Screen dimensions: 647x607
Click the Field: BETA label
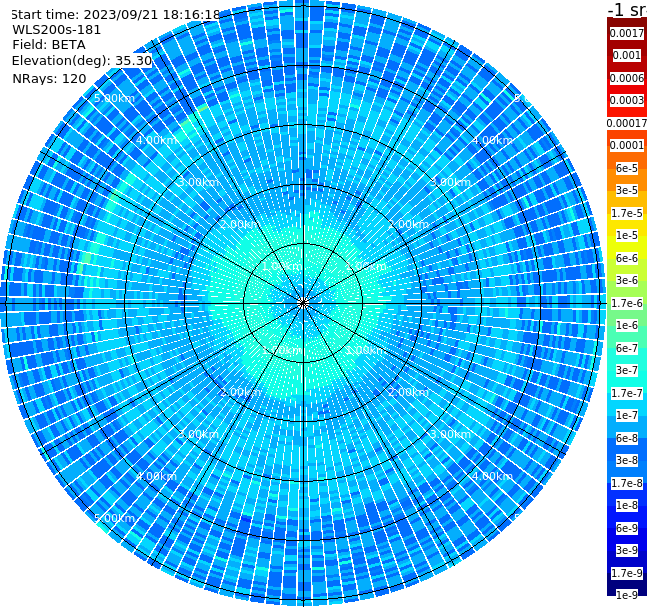[49, 45]
